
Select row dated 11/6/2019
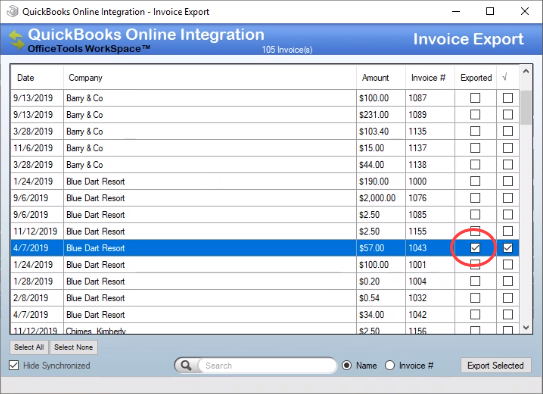click(x=265, y=148)
